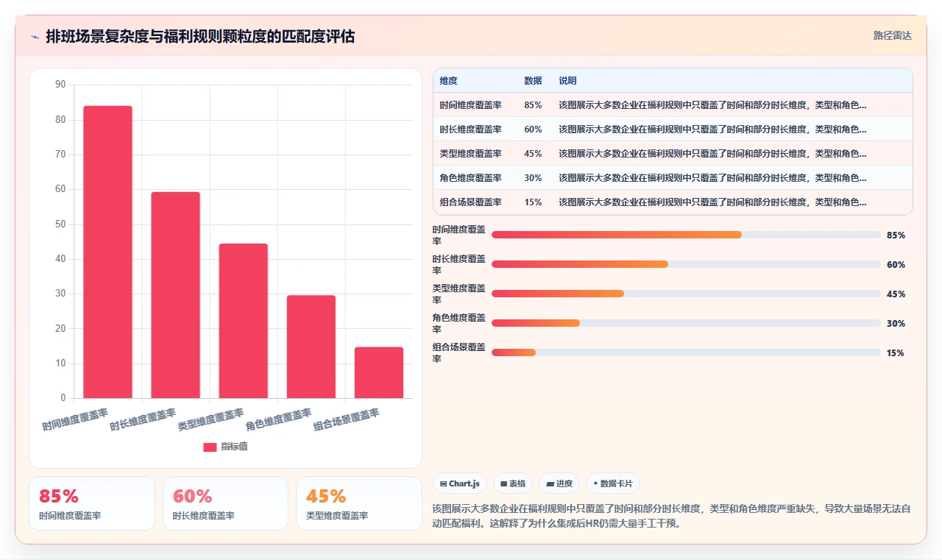
Task: Click the 维度 column header
Action: point(449,80)
